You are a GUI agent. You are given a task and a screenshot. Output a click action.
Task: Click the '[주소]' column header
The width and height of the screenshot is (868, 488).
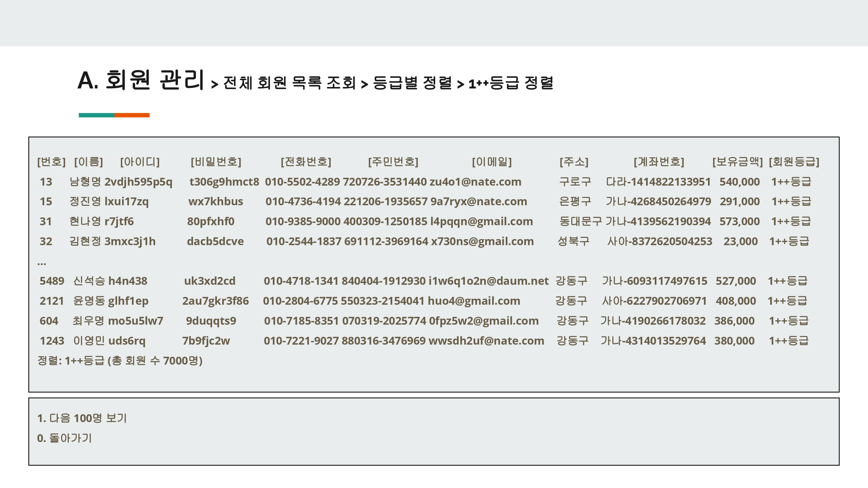[574, 162]
